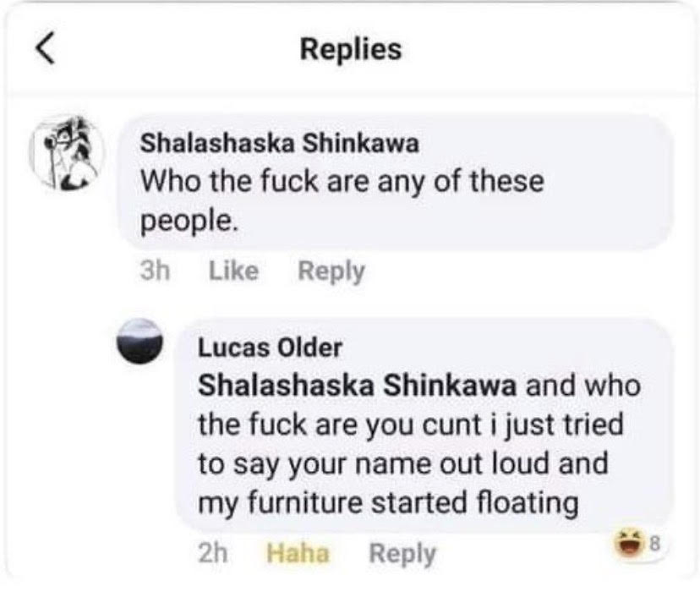This screenshot has width=700, height=608.
Task: Click the 2h timestamp
Action: click(213, 554)
